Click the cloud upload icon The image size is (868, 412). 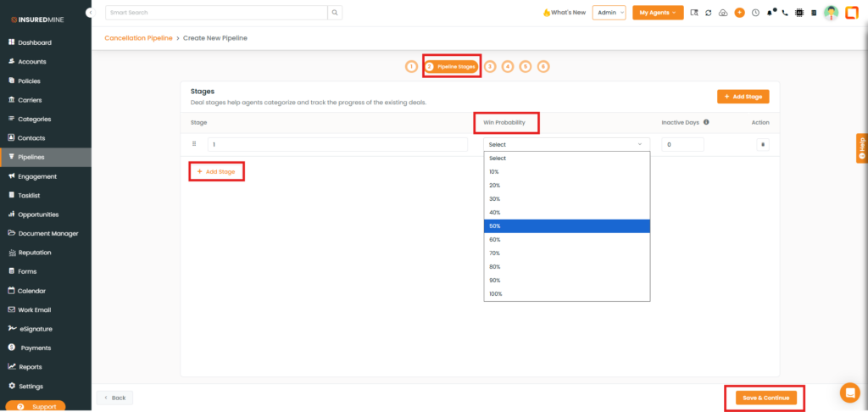pyautogui.click(x=723, y=13)
